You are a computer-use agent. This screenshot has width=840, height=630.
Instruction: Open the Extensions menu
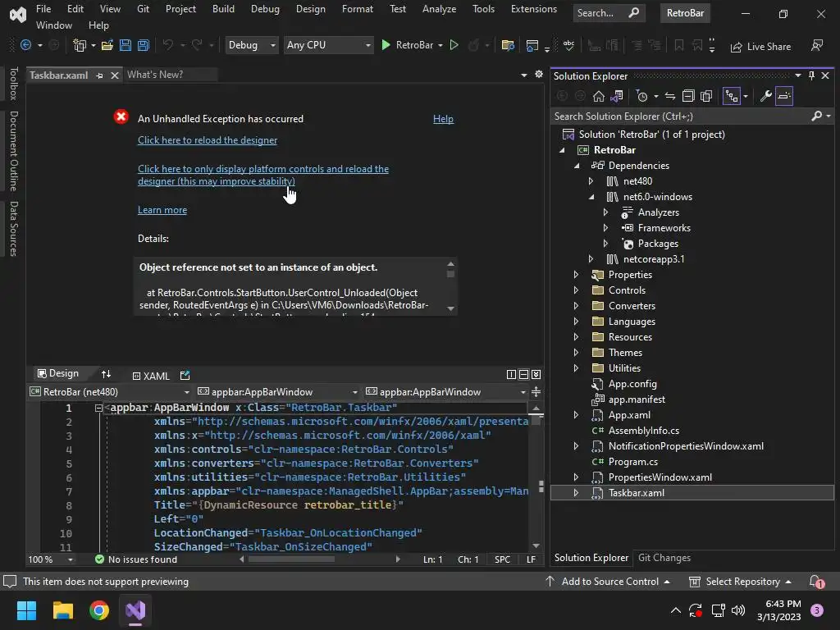click(533, 9)
